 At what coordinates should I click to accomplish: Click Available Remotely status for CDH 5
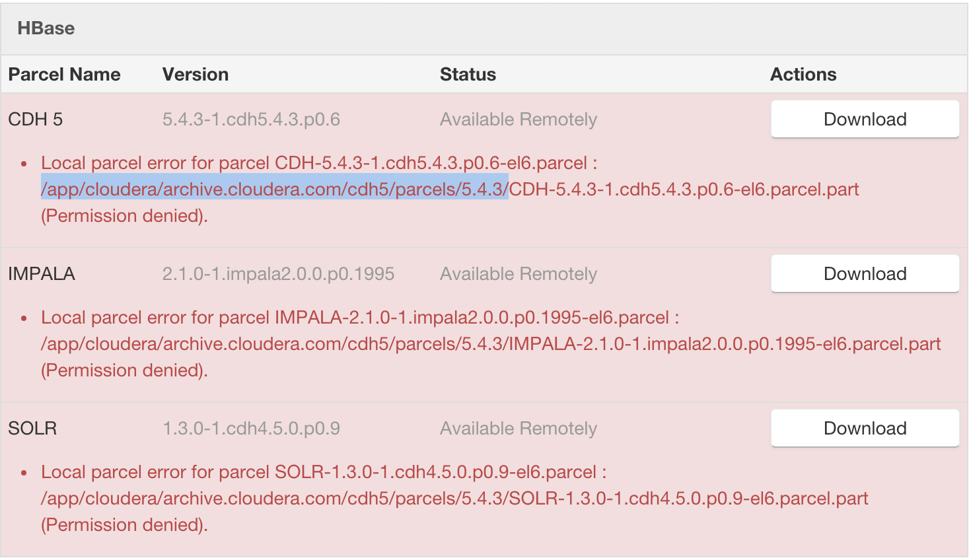click(519, 119)
